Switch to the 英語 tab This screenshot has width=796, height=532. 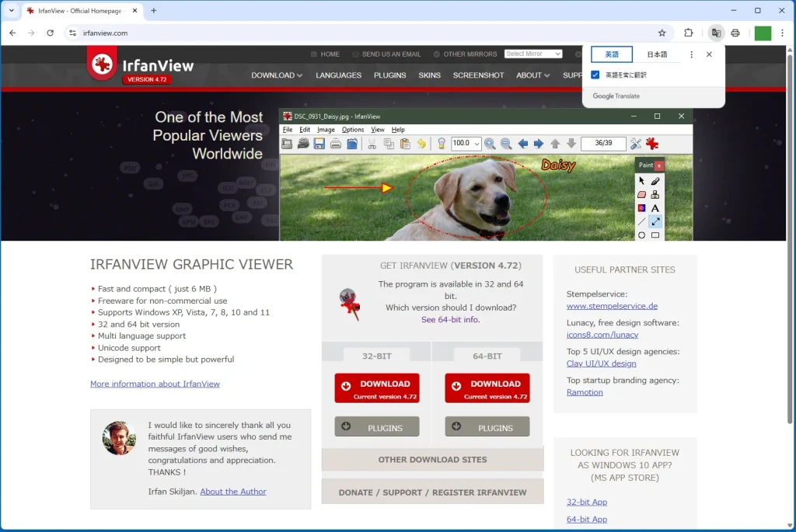point(612,54)
